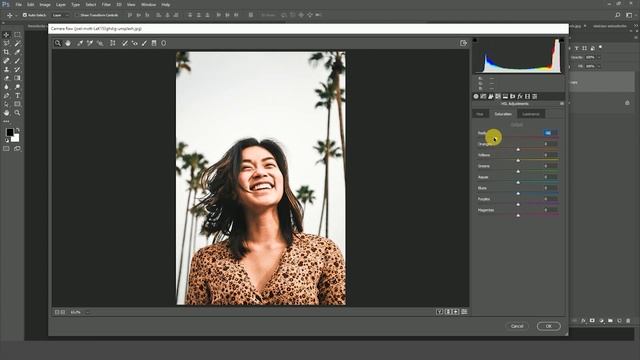
Task: Click the Reds saturation value field
Action: coord(551,133)
